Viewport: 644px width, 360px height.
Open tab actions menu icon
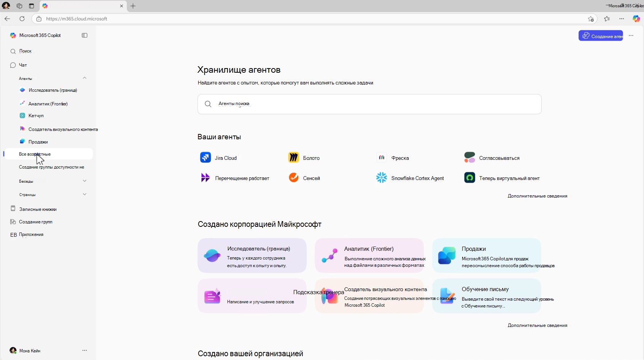coord(32,6)
